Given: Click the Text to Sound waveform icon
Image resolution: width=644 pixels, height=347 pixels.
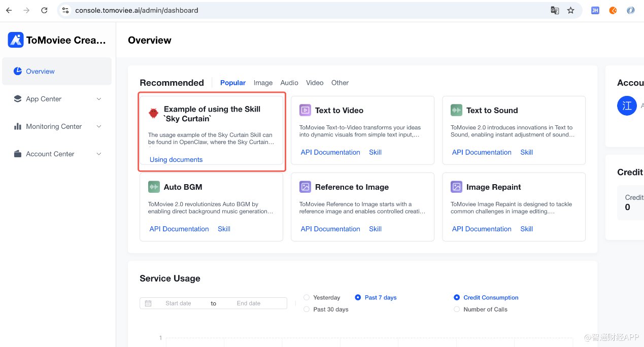Looking at the screenshot, I should [456, 110].
